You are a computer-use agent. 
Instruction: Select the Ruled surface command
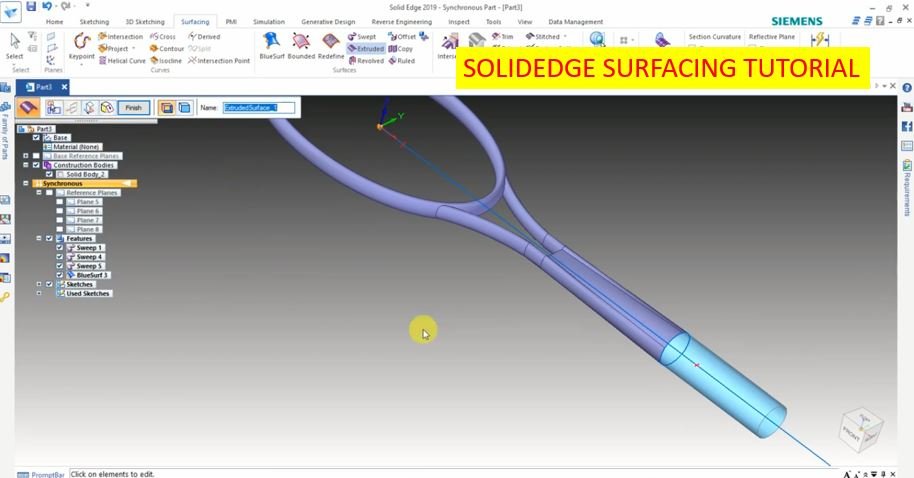[402, 61]
